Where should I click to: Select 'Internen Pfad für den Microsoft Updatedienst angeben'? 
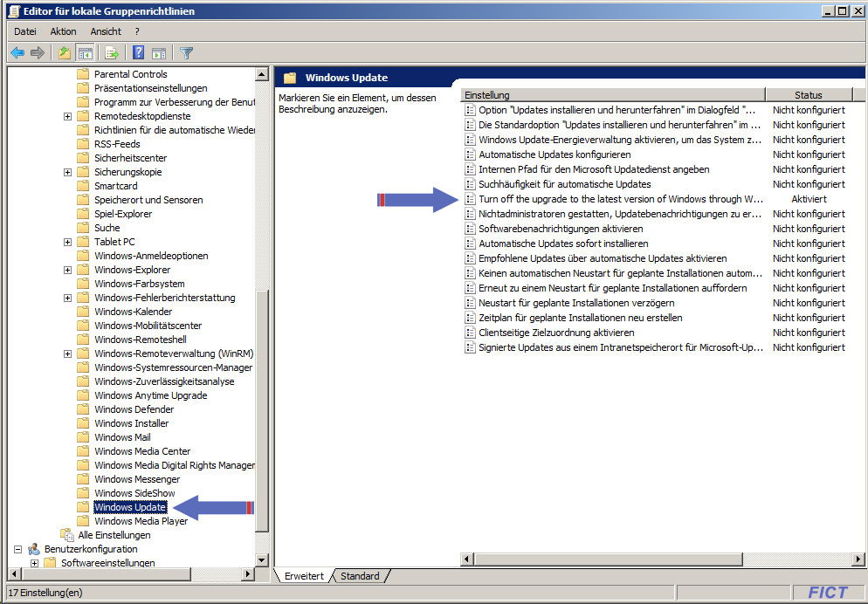[594, 169]
